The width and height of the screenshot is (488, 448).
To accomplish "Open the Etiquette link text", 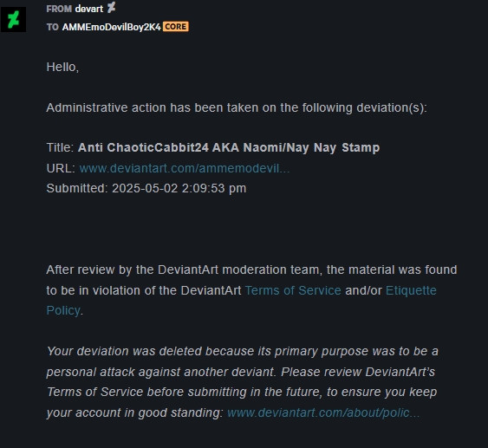I will click(411, 290).
